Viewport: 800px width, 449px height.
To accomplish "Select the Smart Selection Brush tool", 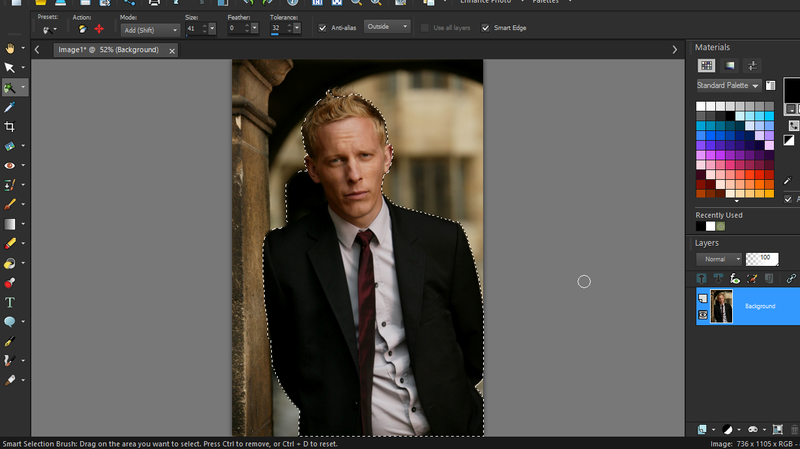I will pyautogui.click(x=10, y=87).
